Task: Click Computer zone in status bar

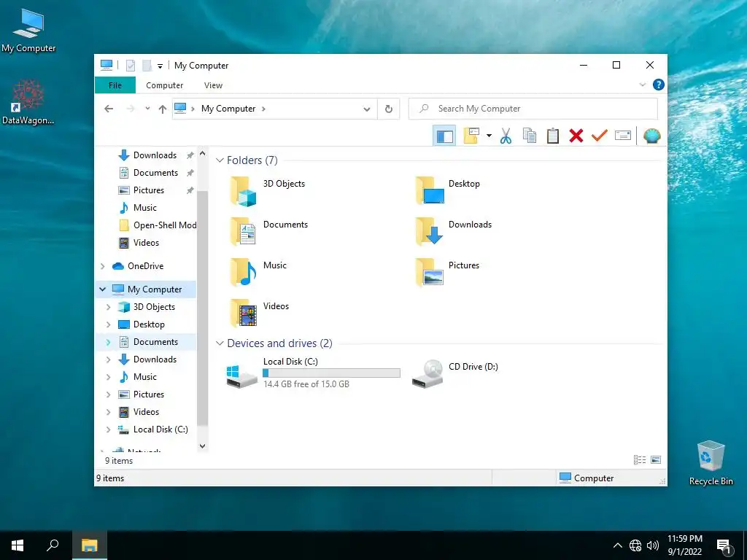Action: (586, 478)
